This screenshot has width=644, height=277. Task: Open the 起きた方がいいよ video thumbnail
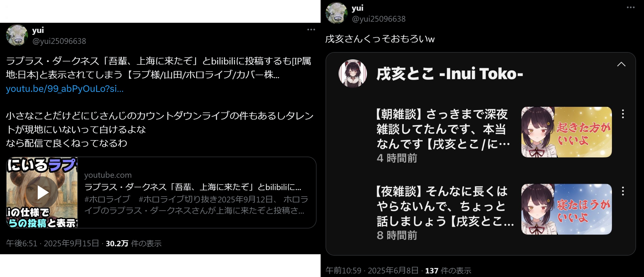point(566,132)
